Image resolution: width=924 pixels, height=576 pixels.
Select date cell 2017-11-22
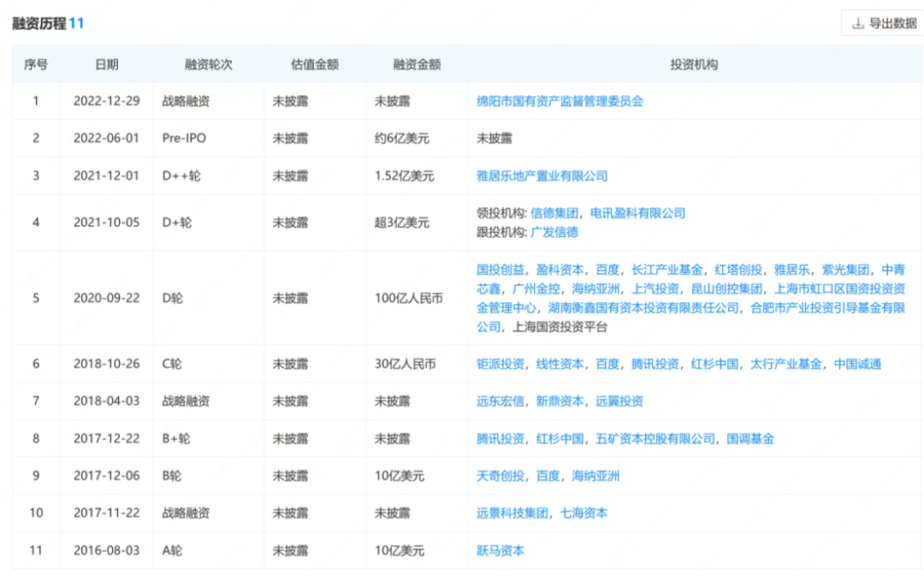click(107, 514)
